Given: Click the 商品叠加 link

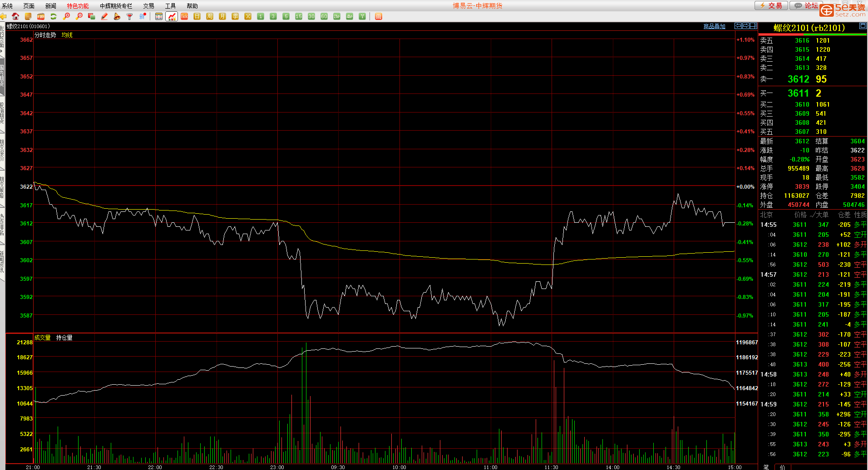Looking at the screenshot, I should (714, 26).
